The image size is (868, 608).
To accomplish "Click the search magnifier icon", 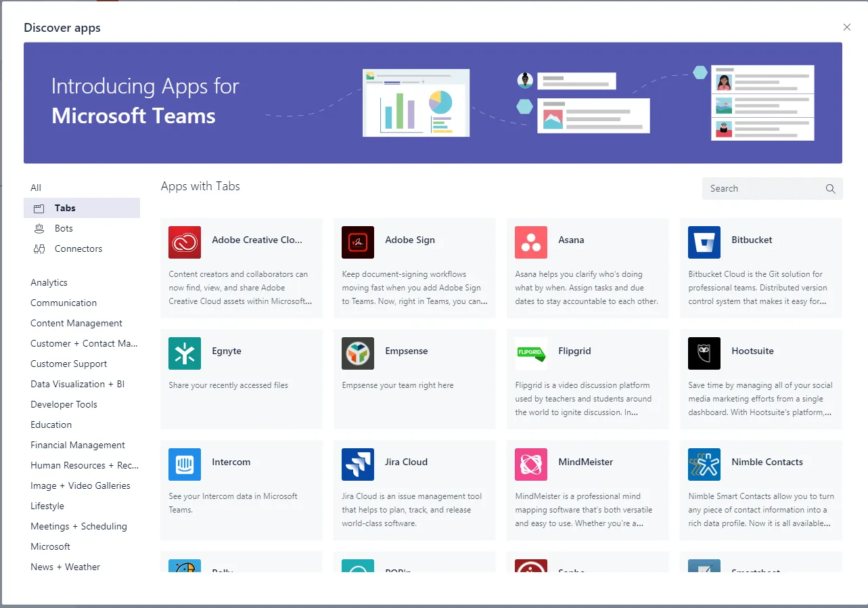I will pyautogui.click(x=830, y=188).
